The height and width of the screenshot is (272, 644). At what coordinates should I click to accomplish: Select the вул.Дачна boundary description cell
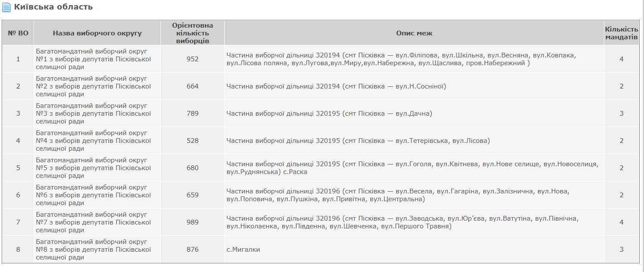329,114
